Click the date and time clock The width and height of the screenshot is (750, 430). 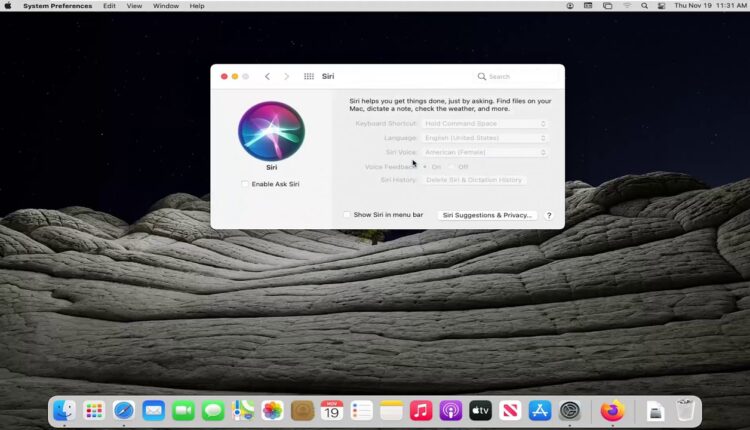710,6
